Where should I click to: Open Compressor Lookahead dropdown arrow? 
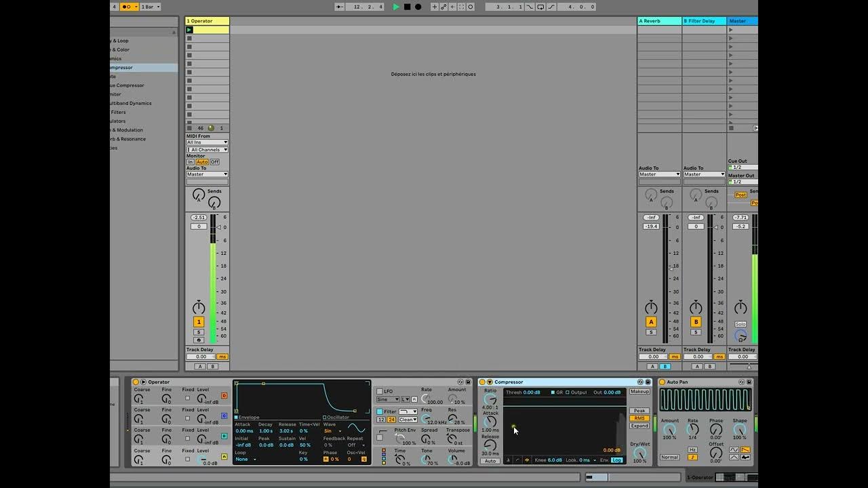coord(595,460)
